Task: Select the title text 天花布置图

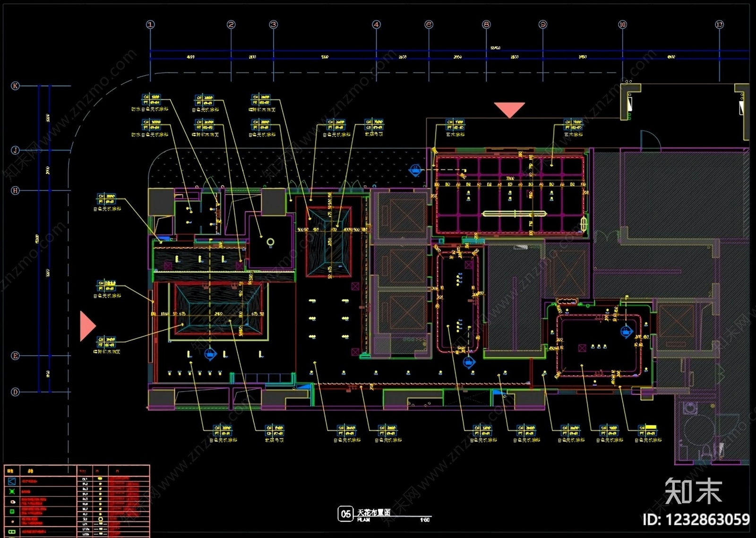Action: (x=374, y=512)
